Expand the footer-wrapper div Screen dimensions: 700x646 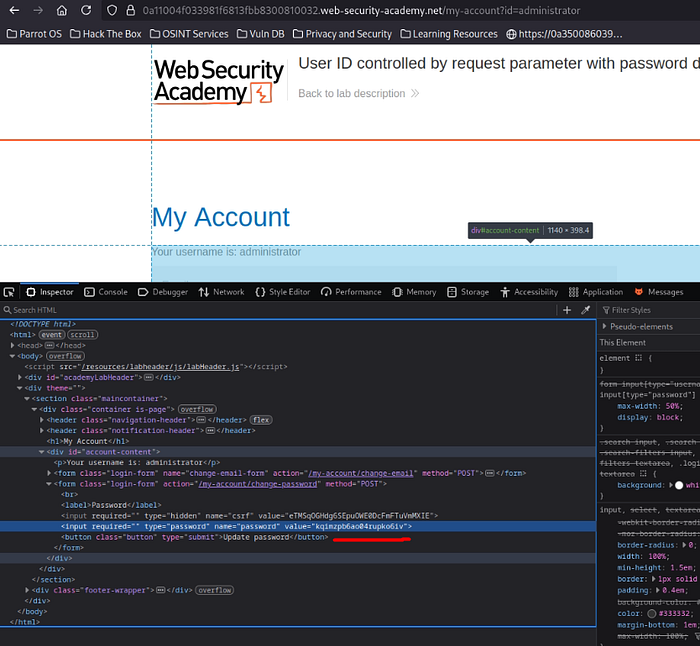[x=27, y=590]
